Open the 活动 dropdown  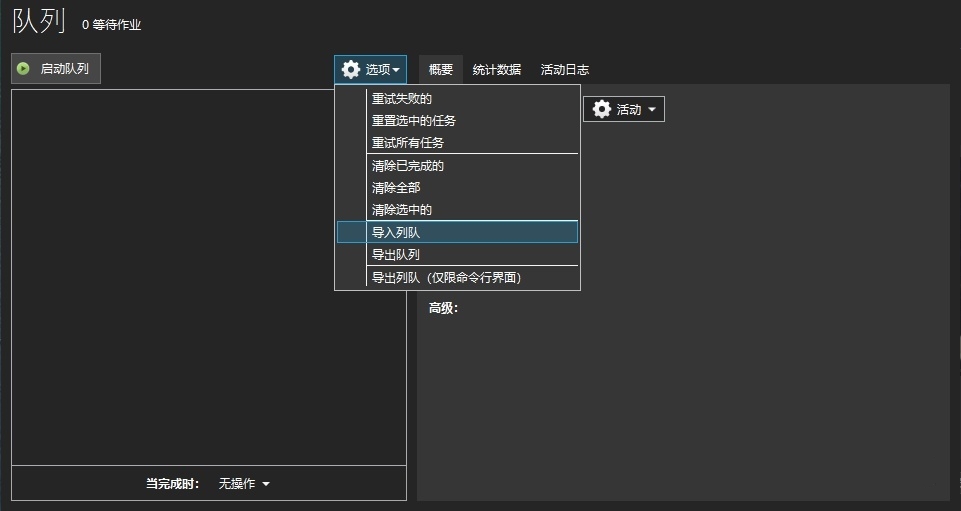click(x=623, y=109)
